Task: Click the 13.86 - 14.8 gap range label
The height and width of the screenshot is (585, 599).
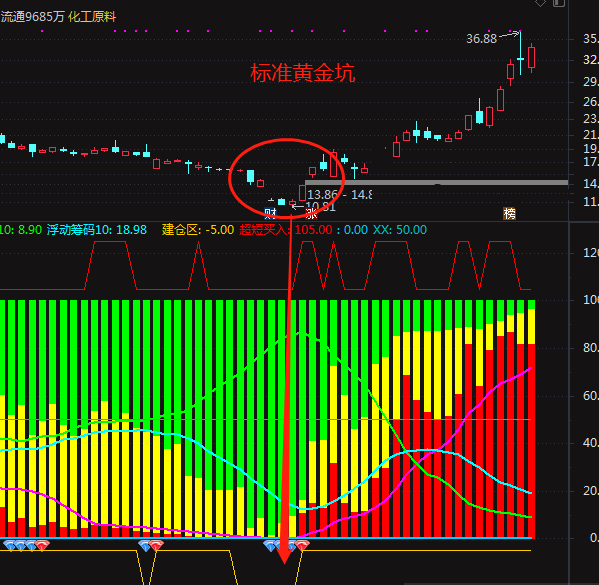Action: [339, 195]
